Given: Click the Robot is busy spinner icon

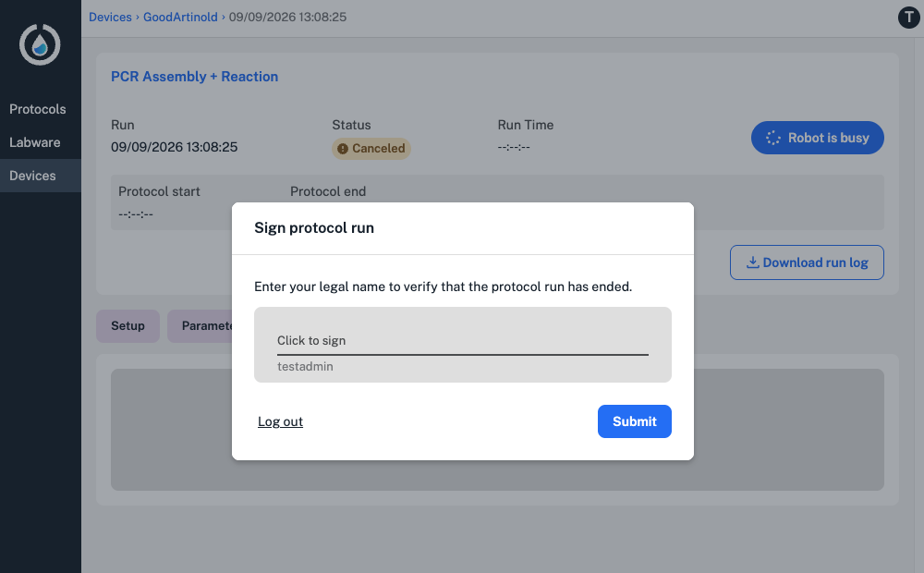Looking at the screenshot, I should coord(773,138).
